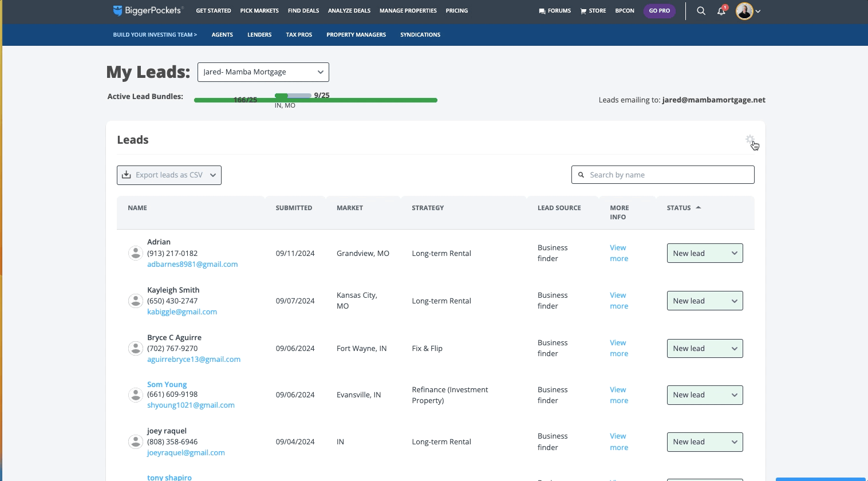This screenshot has height=481, width=868.
Task: Click Kayleigh Smith's avatar icon
Action: click(x=135, y=301)
